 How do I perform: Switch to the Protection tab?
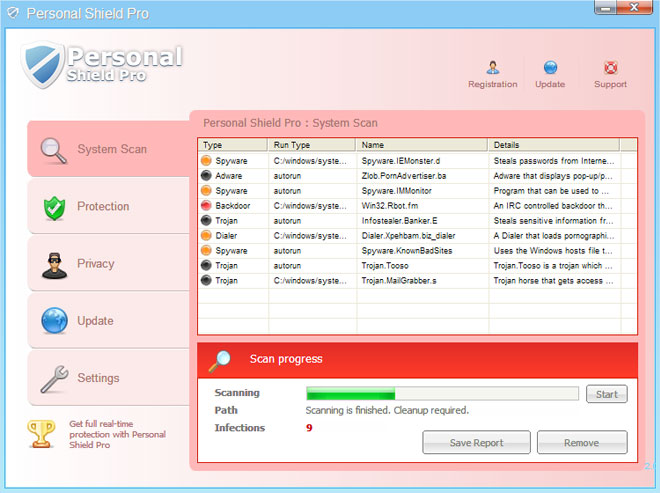point(109,206)
